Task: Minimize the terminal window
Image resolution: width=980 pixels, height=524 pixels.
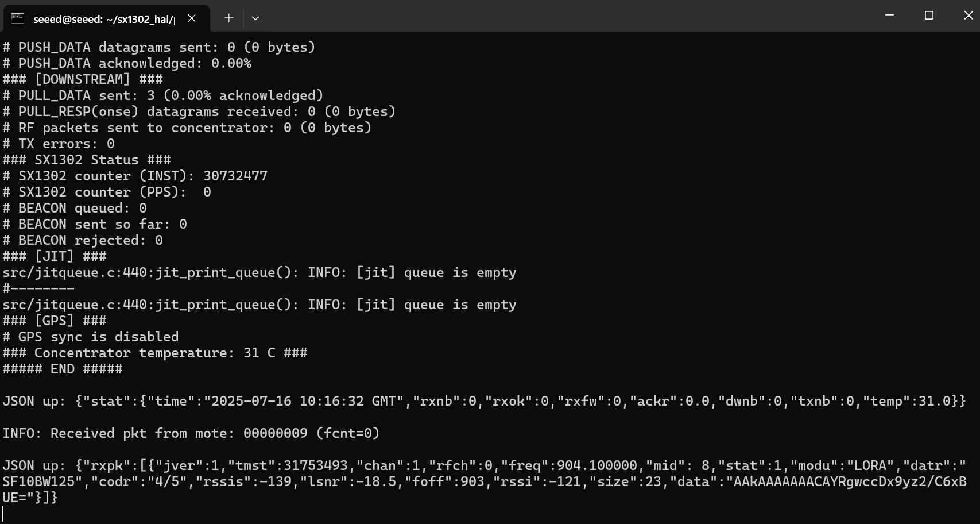Action: point(889,16)
